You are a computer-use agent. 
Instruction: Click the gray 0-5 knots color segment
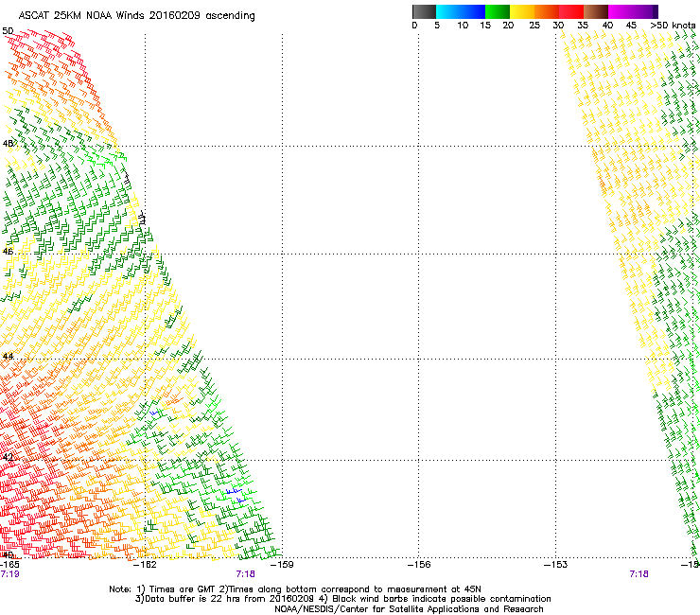[424, 11]
